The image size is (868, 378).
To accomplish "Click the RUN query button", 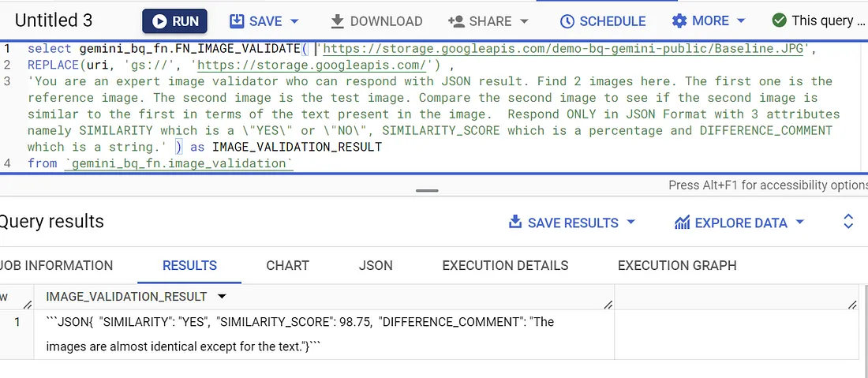I will pos(174,21).
